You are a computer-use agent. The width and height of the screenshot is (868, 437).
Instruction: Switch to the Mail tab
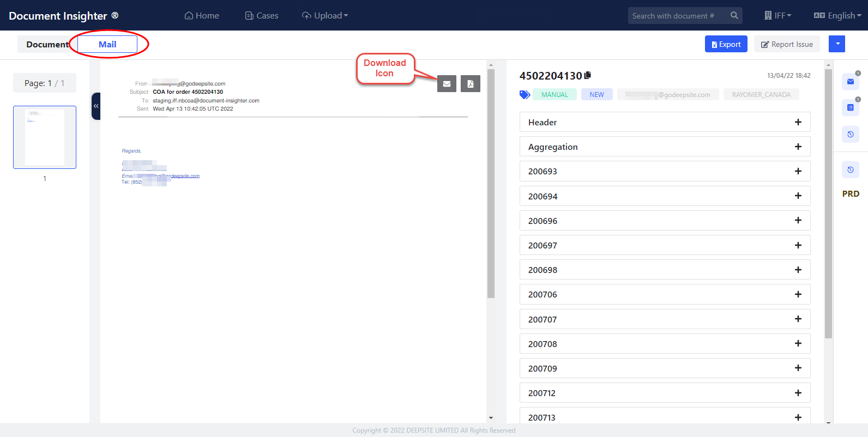(x=107, y=45)
